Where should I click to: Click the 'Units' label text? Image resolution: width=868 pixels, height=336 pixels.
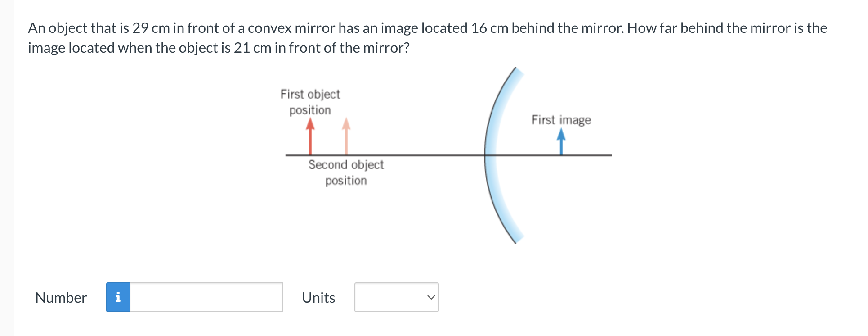318,297
